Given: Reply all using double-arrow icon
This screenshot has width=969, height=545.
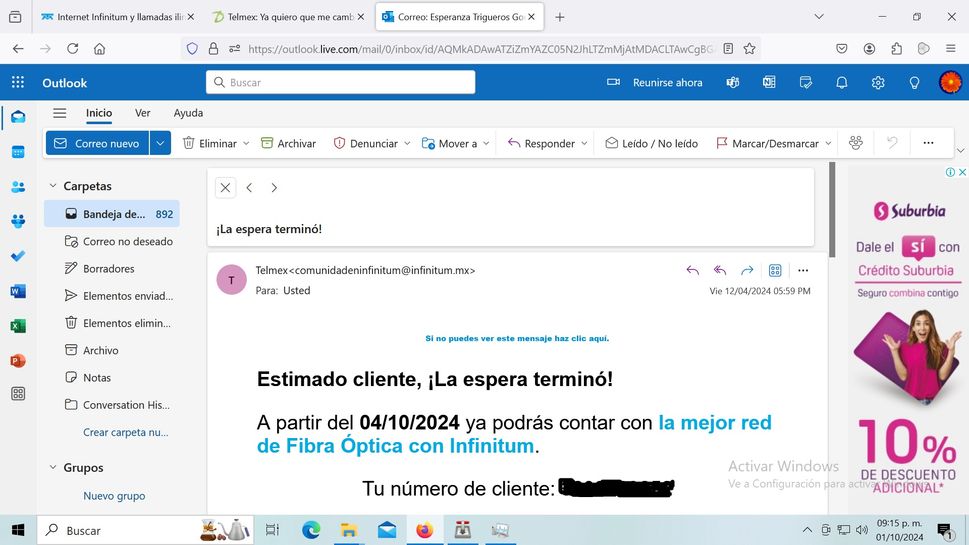Looking at the screenshot, I should click(720, 270).
